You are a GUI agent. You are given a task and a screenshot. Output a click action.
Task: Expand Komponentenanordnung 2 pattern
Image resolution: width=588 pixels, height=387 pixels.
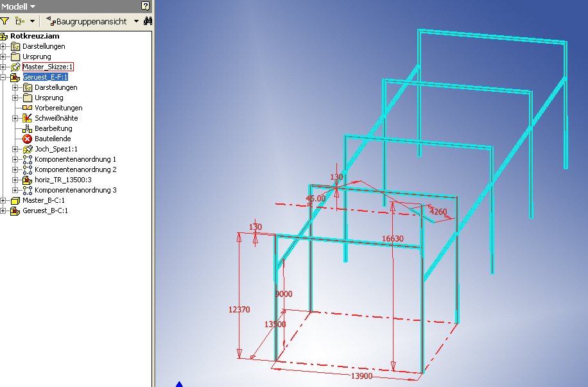(x=15, y=170)
